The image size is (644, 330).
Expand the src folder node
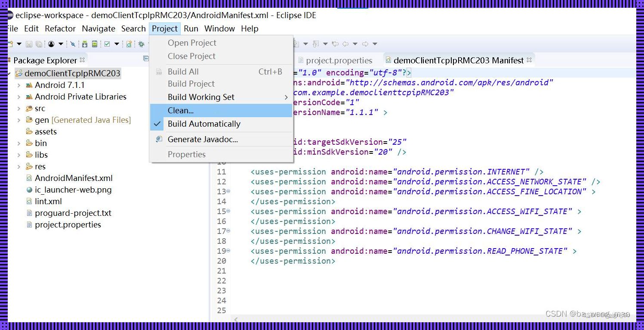19,109
